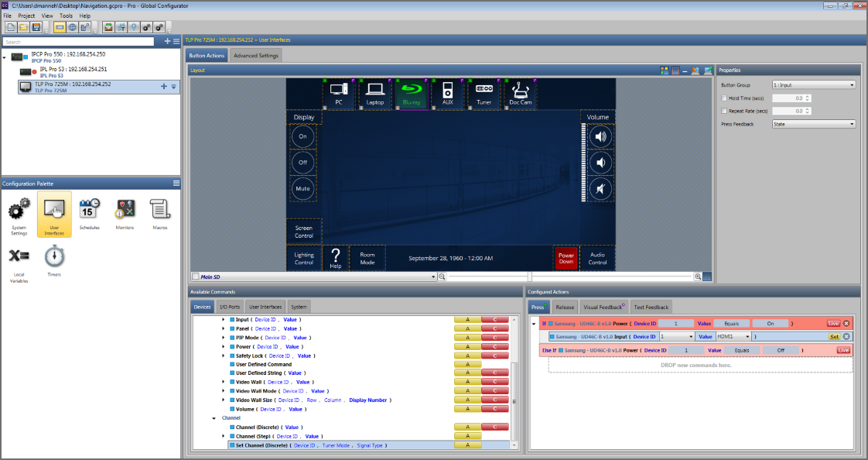Click the colored grid icon in Layout header
Image resolution: width=868 pixels, height=460 pixels.
665,70
